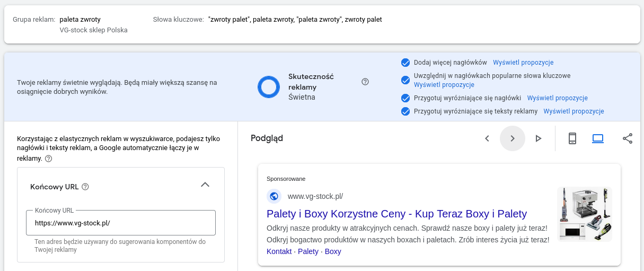This screenshot has width=644, height=271.
Task: Switch to mobile device preview
Action: 572,138
